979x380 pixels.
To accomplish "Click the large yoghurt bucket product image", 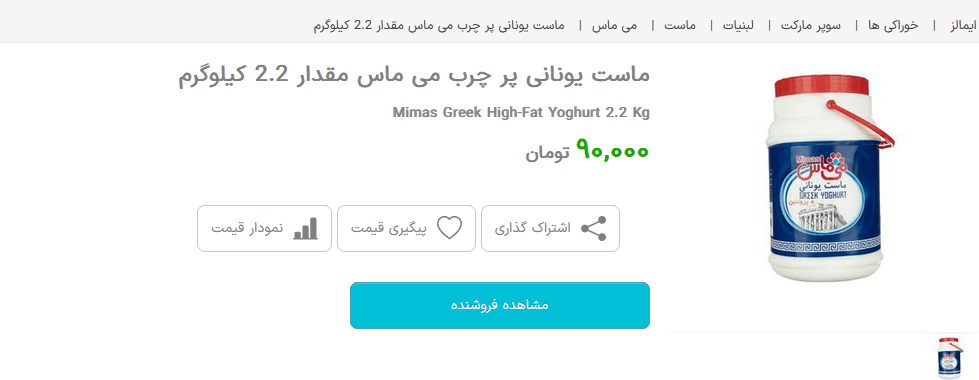I will (825, 178).
